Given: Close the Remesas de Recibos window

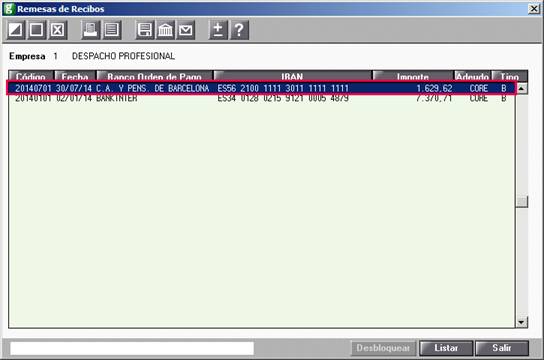Looking at the screenshot, I should click(x=534, y=9).
